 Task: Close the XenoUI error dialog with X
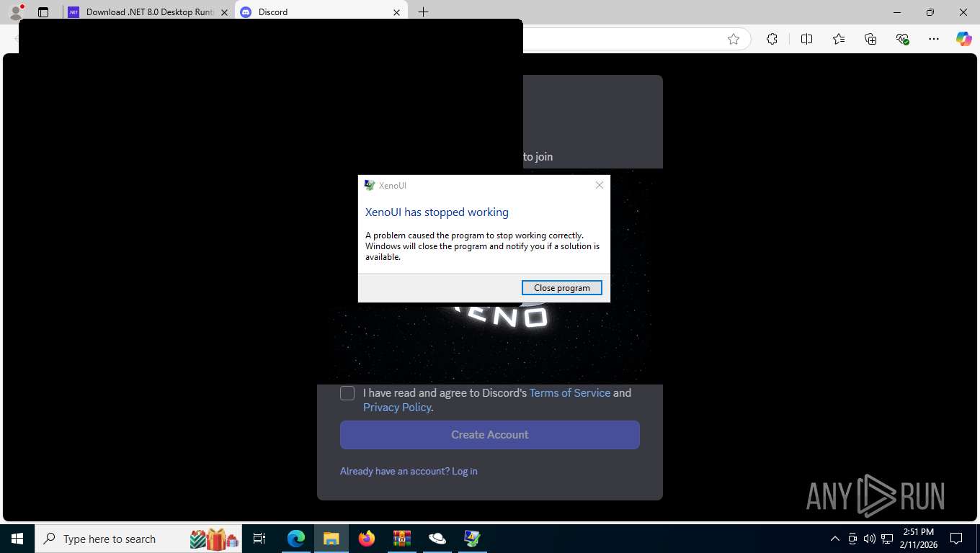(x=599, y=185)
